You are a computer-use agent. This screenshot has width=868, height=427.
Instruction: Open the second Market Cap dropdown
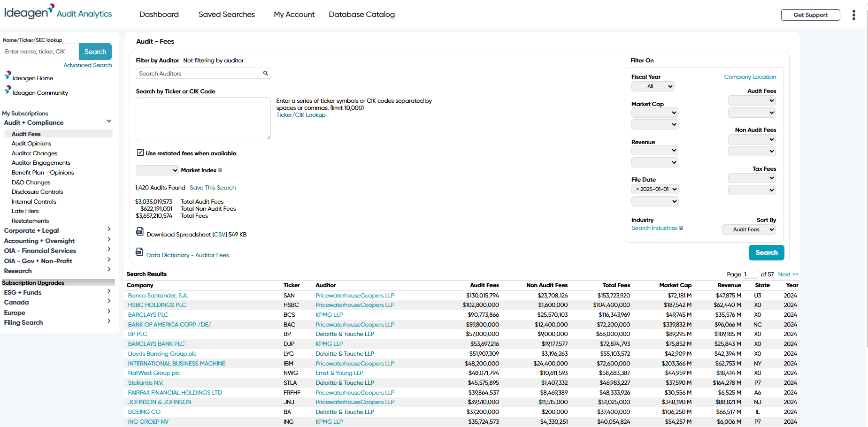pyautogui.click(x=655, y=124)
